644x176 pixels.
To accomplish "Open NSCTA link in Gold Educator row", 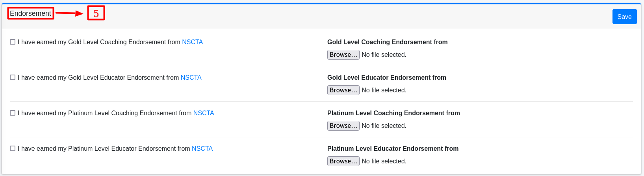I will [x=191, y=77].
